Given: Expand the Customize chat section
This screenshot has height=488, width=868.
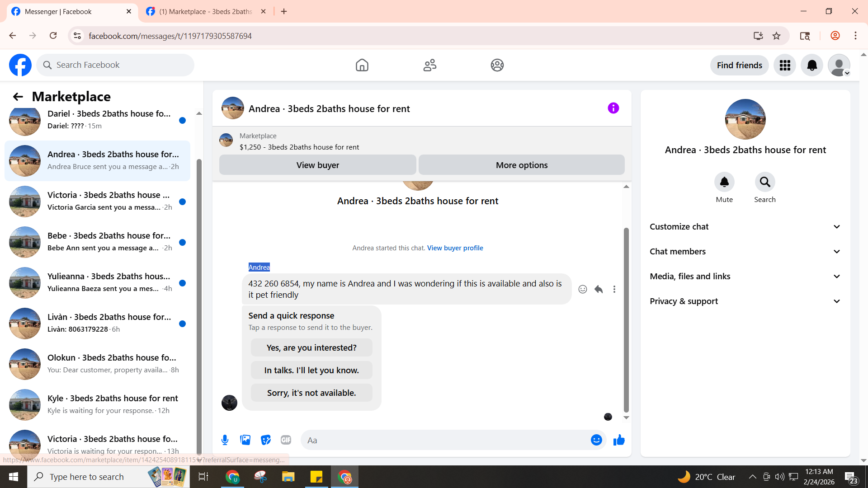Looking at the screenshot, I should [x=745, y=227].
